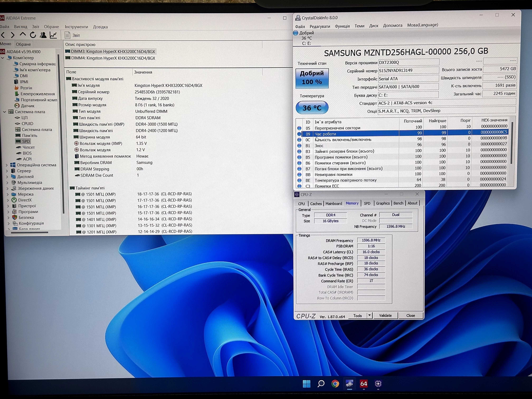Click the Звіт report toolbar button

pyautogui.click(x=72, y=35)
